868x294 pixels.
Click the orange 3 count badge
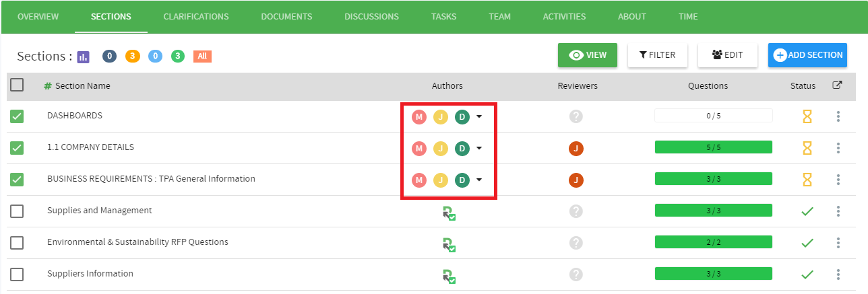coord(133,57)
